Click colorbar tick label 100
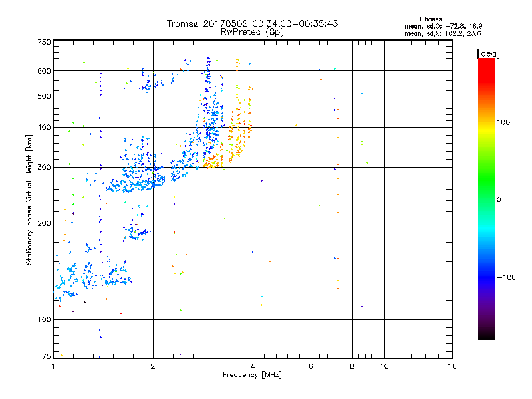Screen dimensions: 532x399 click(x=503, y=122)
